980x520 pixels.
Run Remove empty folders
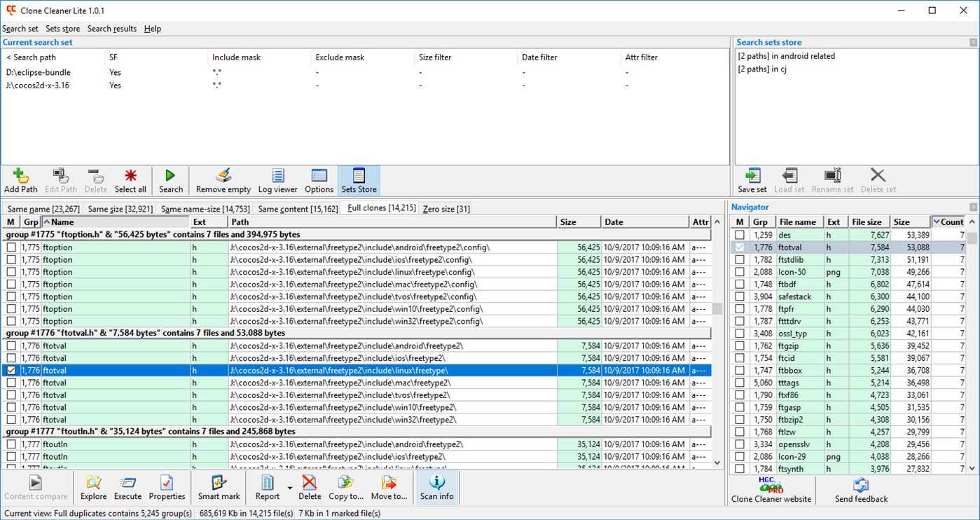point(223,180)
